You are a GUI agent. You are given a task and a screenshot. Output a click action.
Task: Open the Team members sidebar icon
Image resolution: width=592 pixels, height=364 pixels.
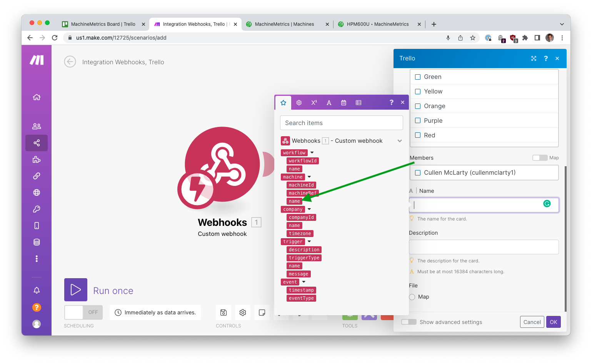point(37,126)
